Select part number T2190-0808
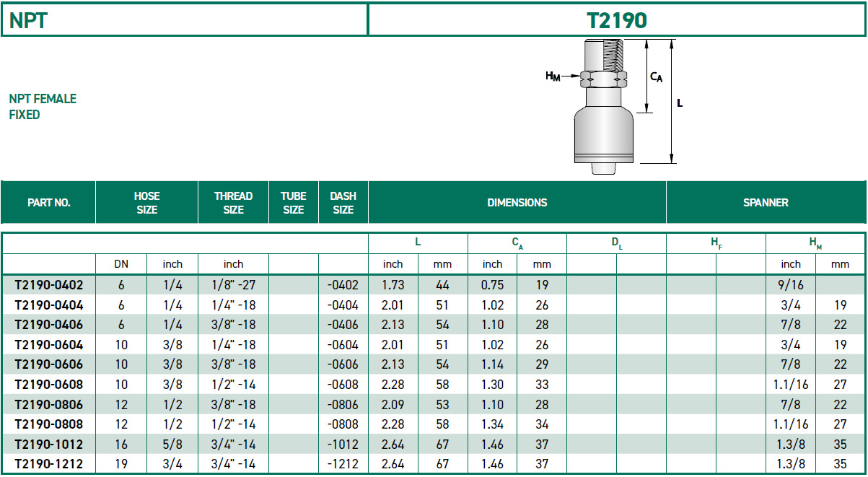The width and height of the screenshot is (868, 477). pos(49,424)
